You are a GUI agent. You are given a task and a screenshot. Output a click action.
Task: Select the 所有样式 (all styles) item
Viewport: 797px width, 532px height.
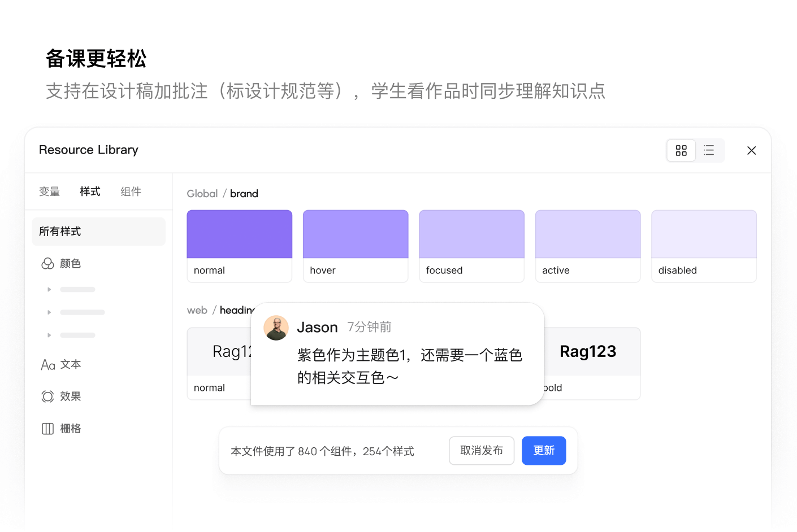[60, 231]
